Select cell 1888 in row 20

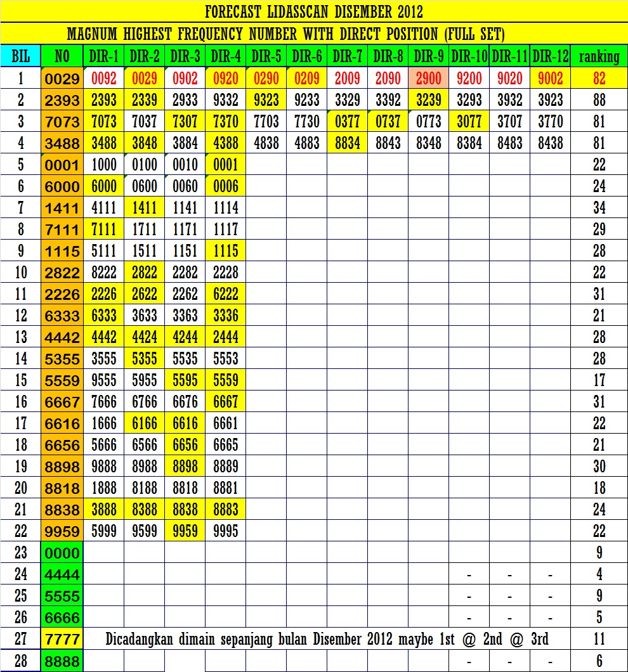104,488
